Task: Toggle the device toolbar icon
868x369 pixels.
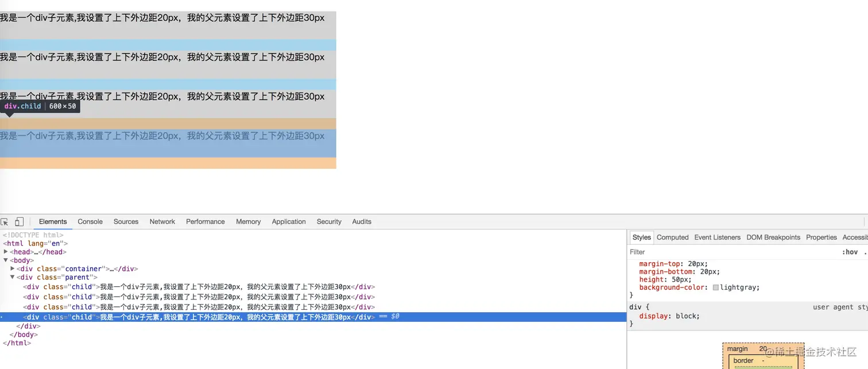Action: coord(19,222)
